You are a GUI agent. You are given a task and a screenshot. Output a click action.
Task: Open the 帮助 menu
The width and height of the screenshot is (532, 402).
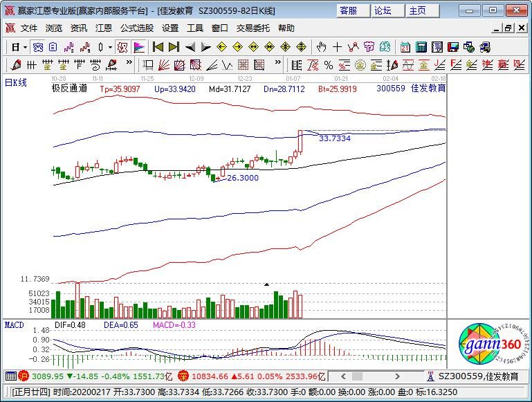click(x=286, y=28)
